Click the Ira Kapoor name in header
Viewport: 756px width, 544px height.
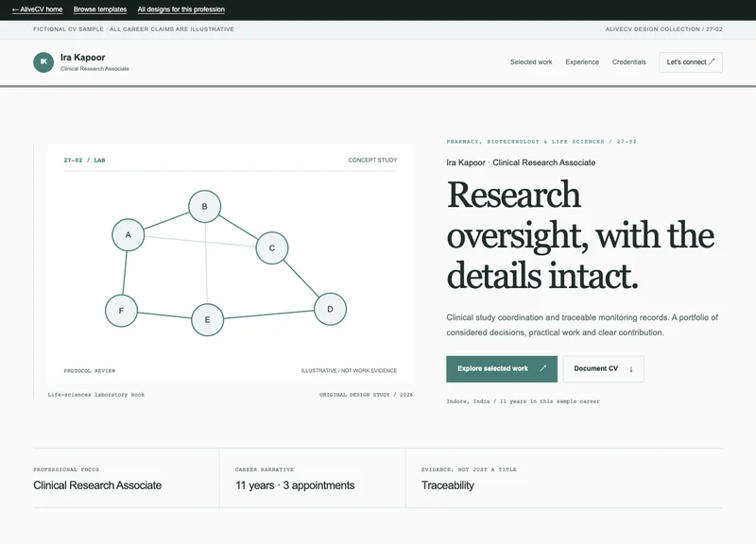(82, 58)
